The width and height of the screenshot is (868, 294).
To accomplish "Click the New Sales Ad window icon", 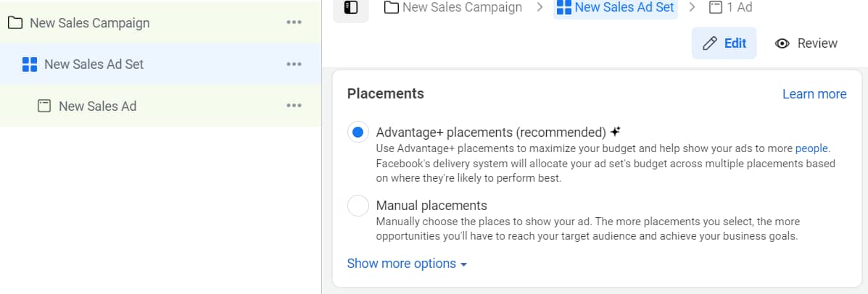I will (44, 106).
